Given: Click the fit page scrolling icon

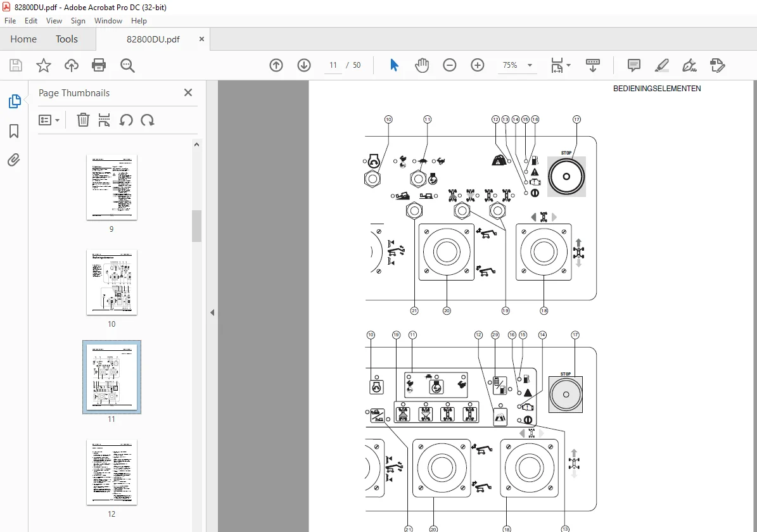Looking at the screenshot, I should (557, 65).
